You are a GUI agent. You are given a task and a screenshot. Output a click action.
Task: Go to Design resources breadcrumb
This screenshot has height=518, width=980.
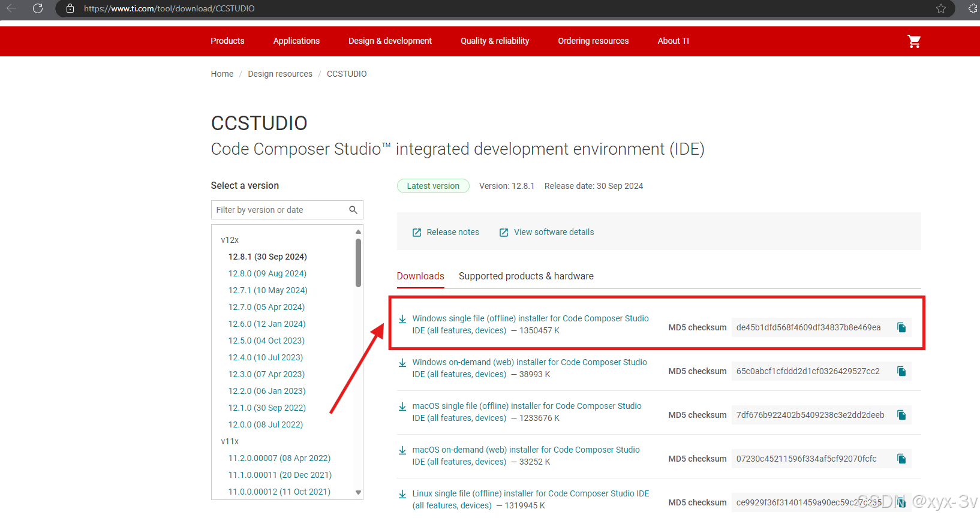coord(280,74)
